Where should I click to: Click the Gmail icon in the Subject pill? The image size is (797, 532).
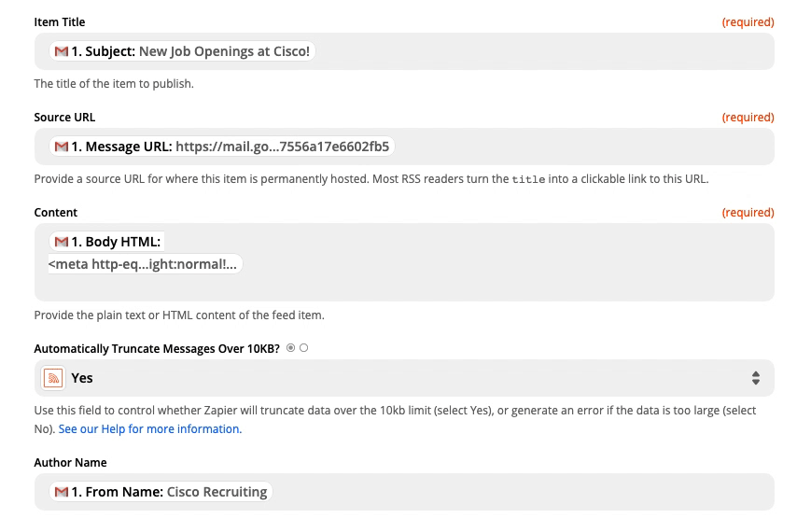point(62,51)
